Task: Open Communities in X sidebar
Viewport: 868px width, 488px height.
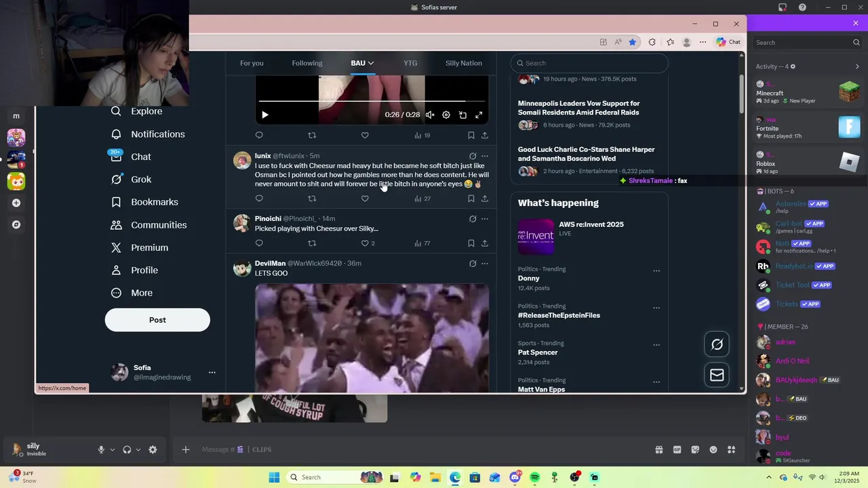Action: pyautogui.click(x=149, y=225)
